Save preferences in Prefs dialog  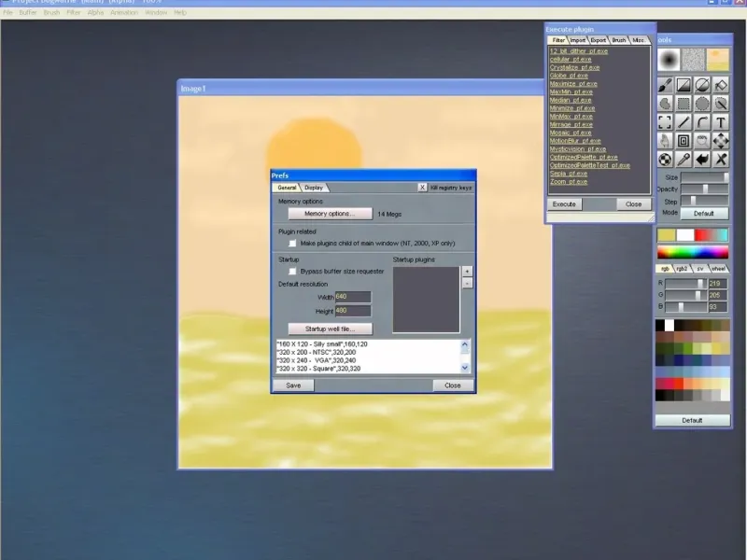pyautogui.click(x=293, y=385)
